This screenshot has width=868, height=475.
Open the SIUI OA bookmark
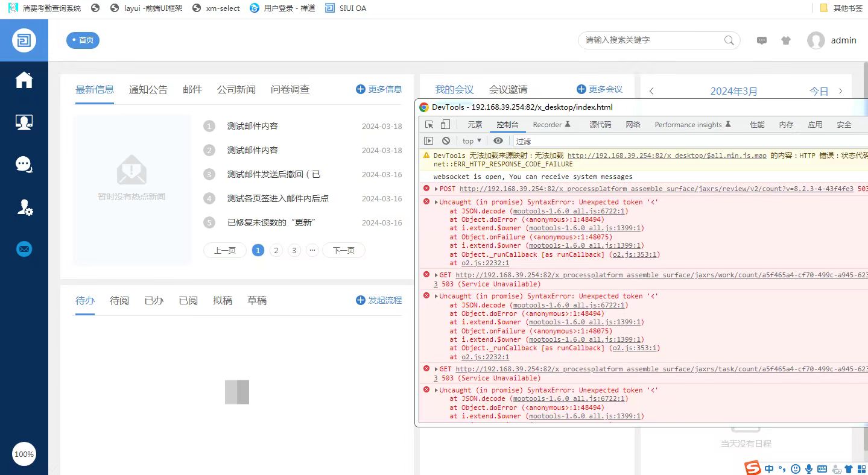tap(346, 8)
